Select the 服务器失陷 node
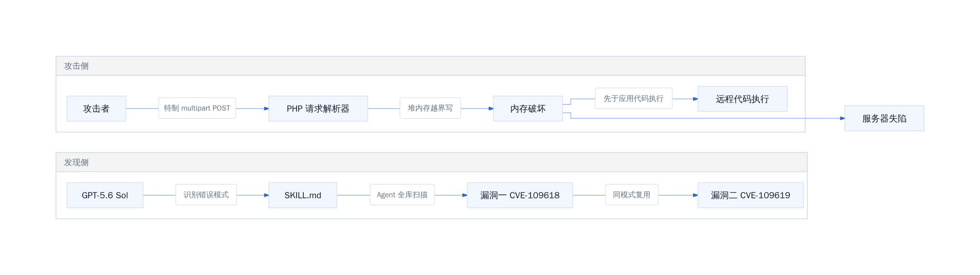This screenshot has height=275, width=980. pos(884,118)
